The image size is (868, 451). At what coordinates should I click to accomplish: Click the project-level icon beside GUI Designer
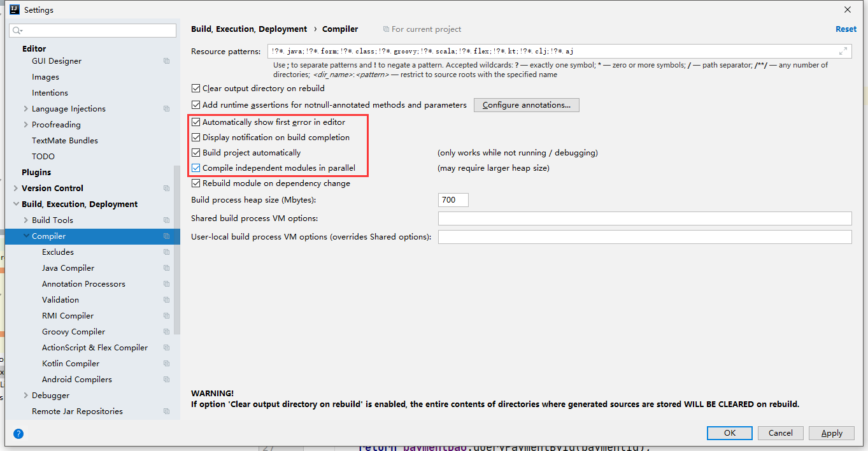(x=167, y=61)
